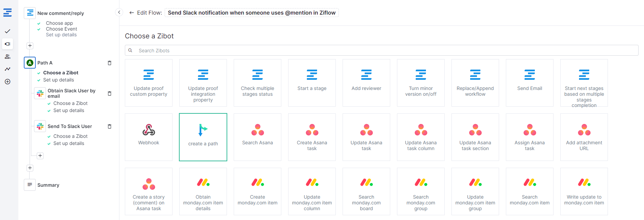The height and width of the screenshot is (220, 644).
Task: Delete Path A using its trash icon
Action: tap(110, 63)
